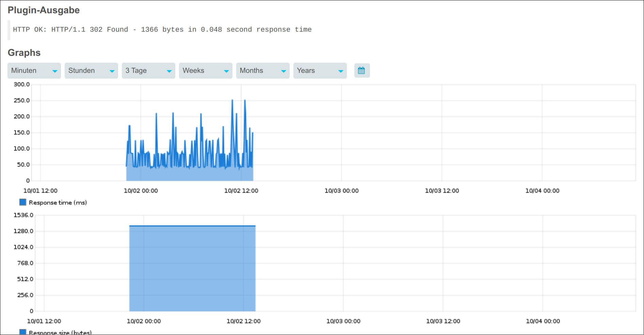Click the HTTP OK plugin output text
This screenshot has width=644, height=335.
[162, 30]
